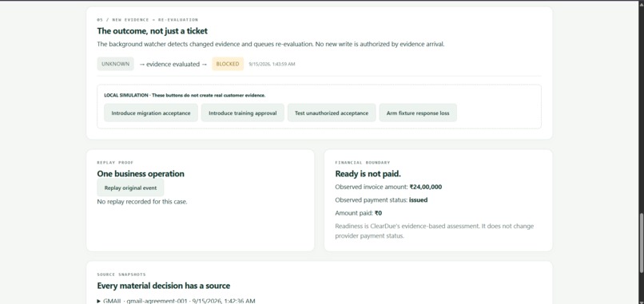This screenshot has width=644, height=304.
Task: Click observed payment status 'issued'
Action: [418, 200]
